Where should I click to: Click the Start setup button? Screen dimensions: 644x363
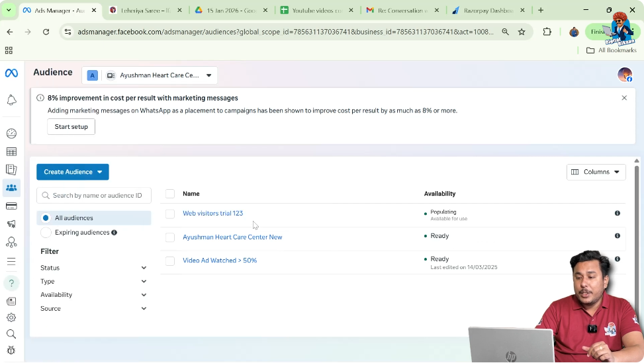click(71, 127)
